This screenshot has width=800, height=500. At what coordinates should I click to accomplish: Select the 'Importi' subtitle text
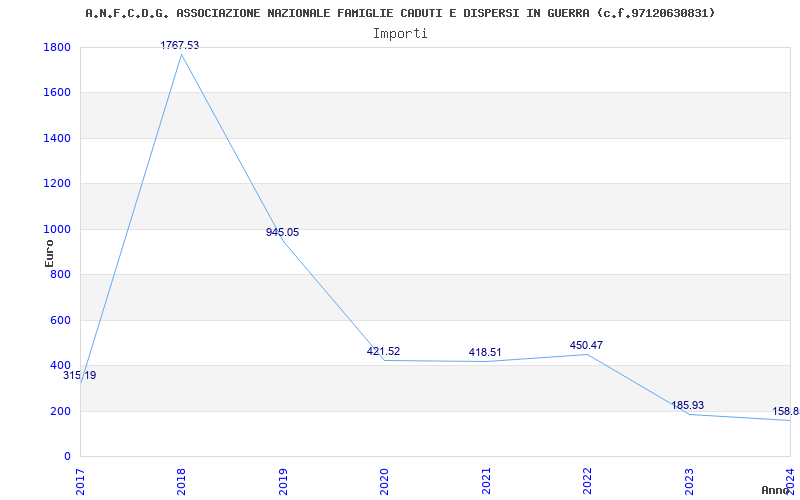pyautogui.click(x=400, y=34)
